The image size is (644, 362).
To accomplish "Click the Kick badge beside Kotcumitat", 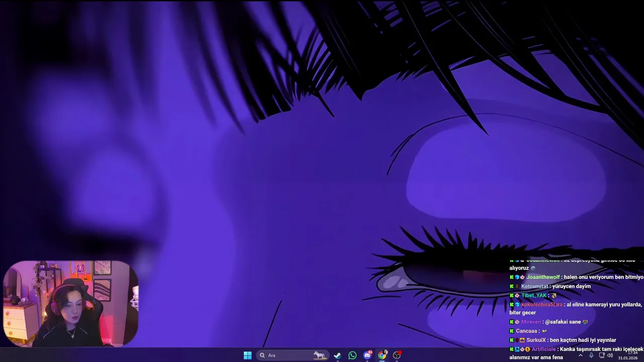I will [x=512, y=286].
